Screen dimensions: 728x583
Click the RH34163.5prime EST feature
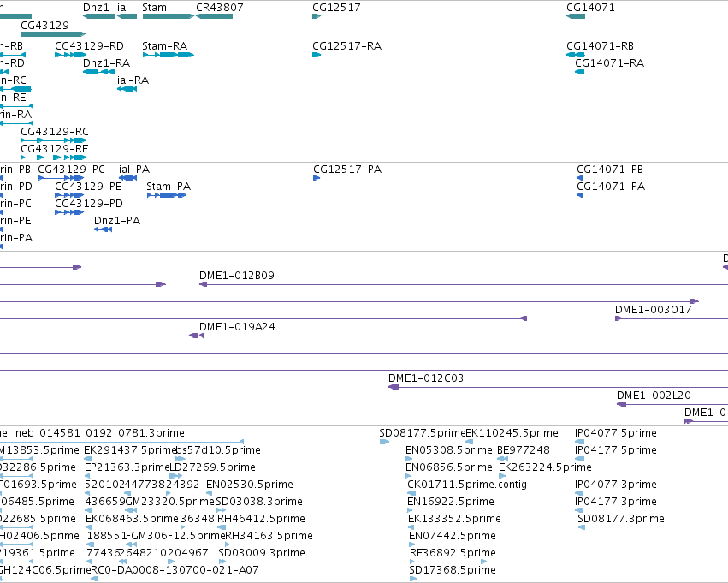(228, 544)
